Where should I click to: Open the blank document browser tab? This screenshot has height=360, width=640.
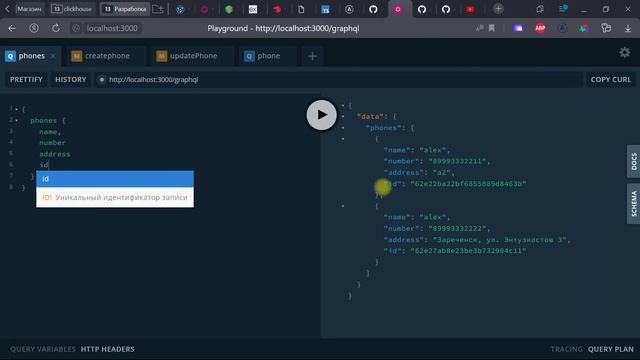[x=301, y=9]
